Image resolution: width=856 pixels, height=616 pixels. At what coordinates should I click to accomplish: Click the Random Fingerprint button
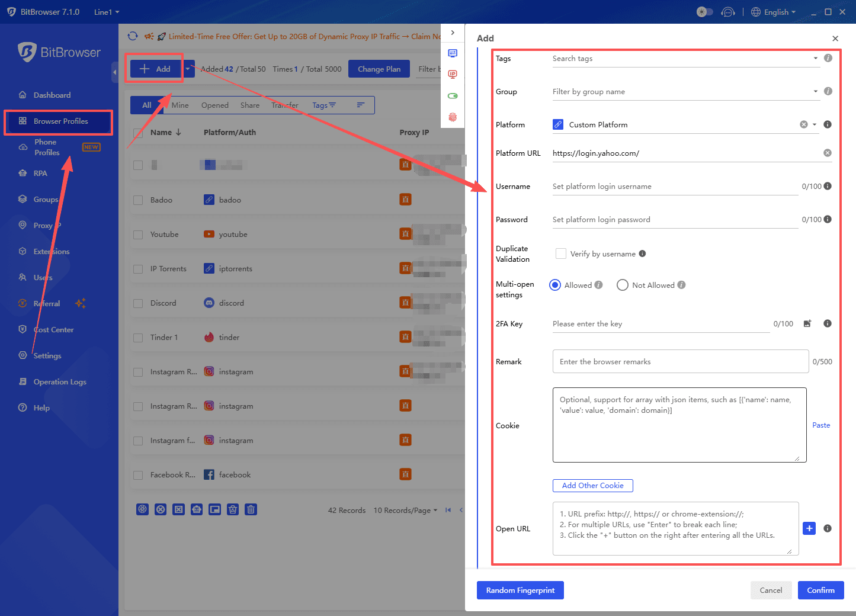[x=520, y=590]
